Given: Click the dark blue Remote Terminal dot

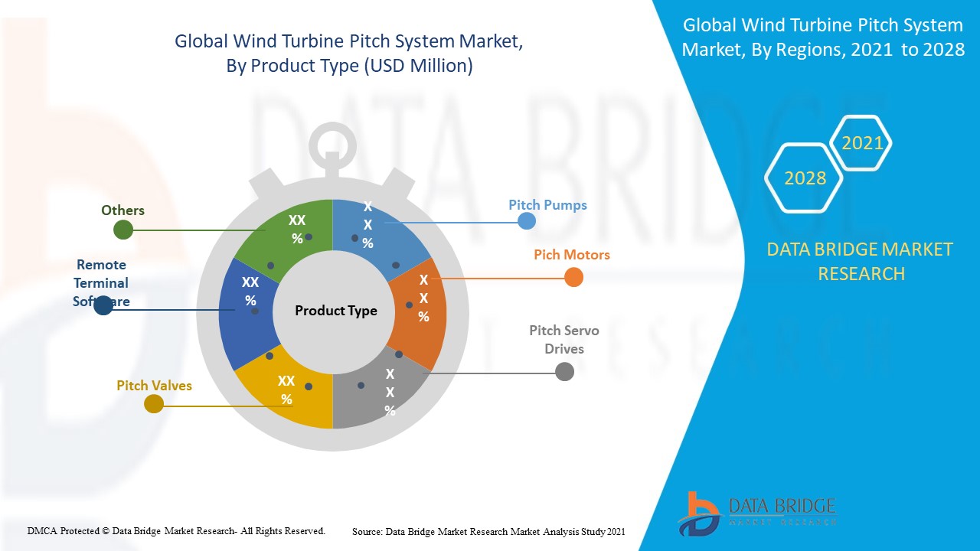Looking at the screenshot, I should click(103, 306).
